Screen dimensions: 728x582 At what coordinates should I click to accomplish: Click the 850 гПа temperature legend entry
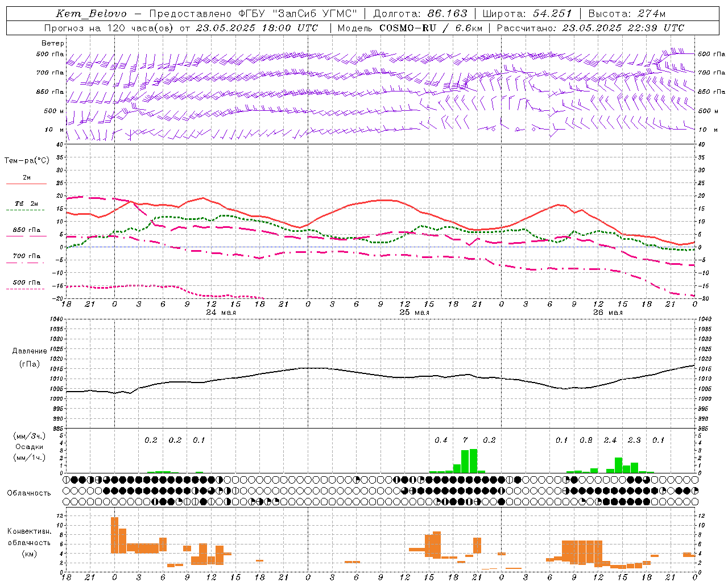point(26,230)
